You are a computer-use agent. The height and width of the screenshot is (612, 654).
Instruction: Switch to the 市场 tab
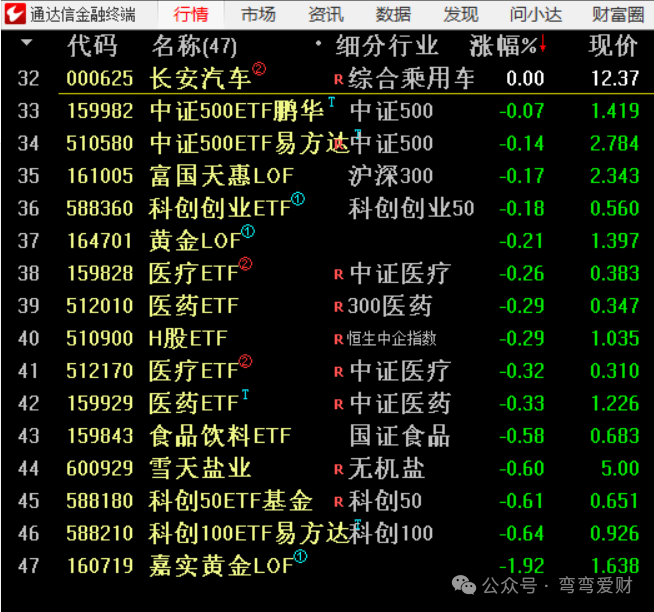click(259, 15)
